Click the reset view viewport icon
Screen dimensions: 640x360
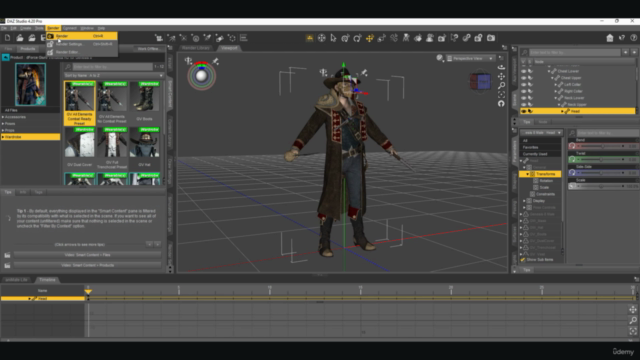(x=501, y=103)
